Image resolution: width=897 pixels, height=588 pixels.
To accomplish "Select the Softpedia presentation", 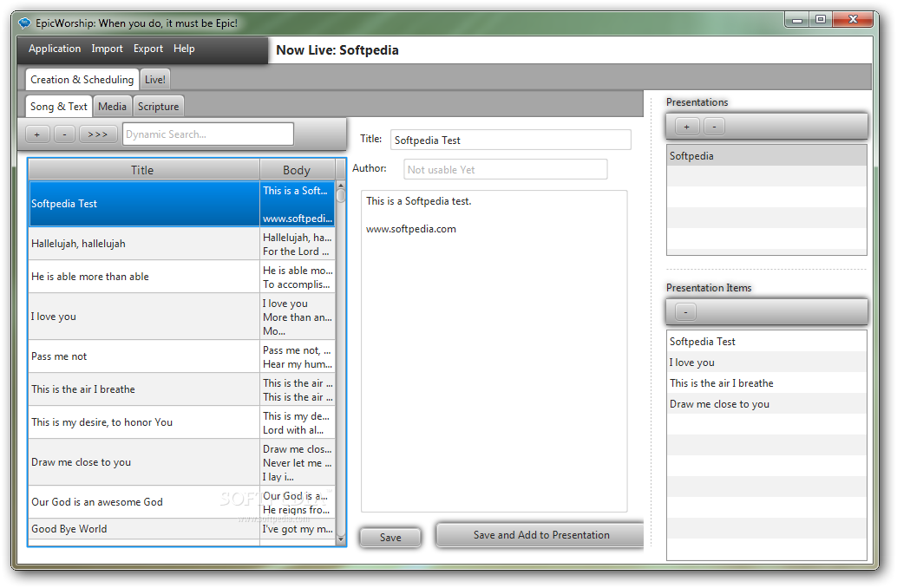I will click(x=767, y=155).
